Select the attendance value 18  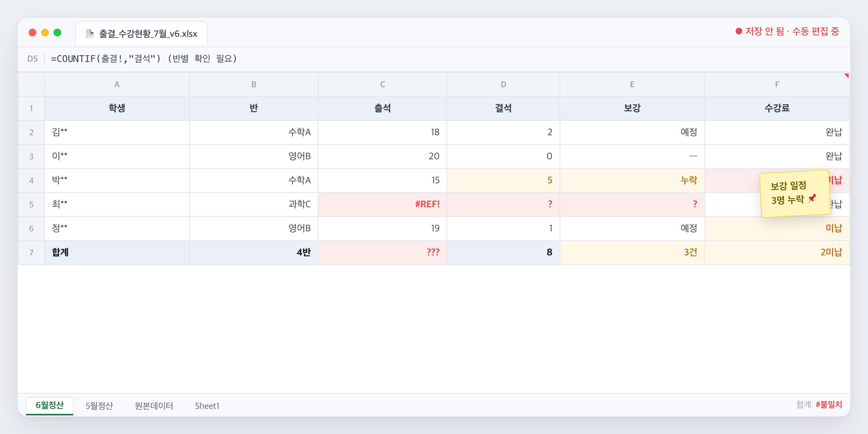coord(382,133)
